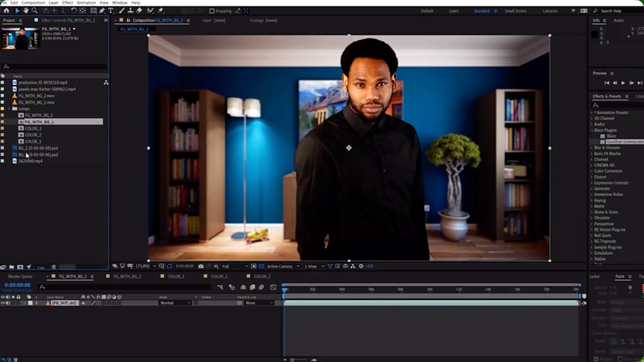Viewport: 644px width, 362px height.
Task: Open the layer blending mode Normal dropdown
Action: [175, 303]
